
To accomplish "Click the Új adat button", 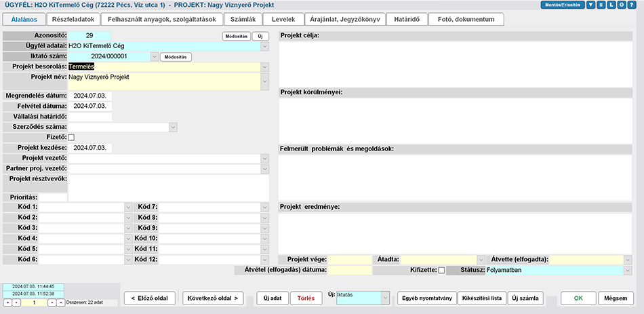I will coord(273,298).
